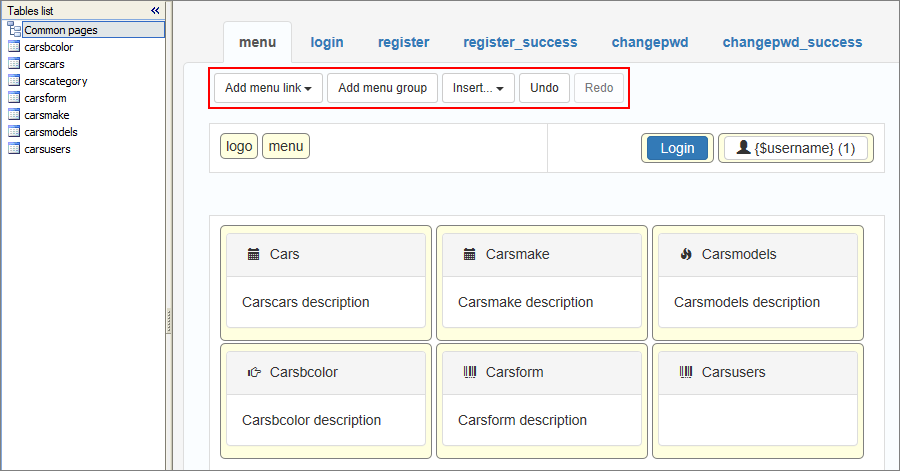Click the Carsbcolor description text
Image resolution: width=900 pixels, height=471 pixels.
tap(311, 421)
